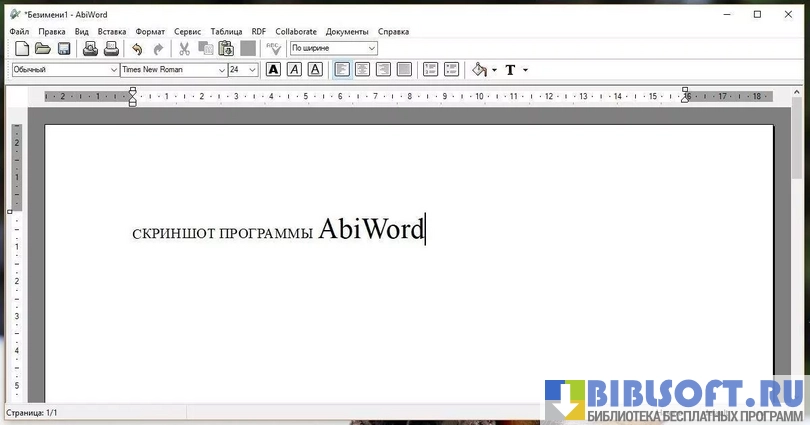Run the spell check icon
This screenshot has width=810, height=425.
click(273, 48)
